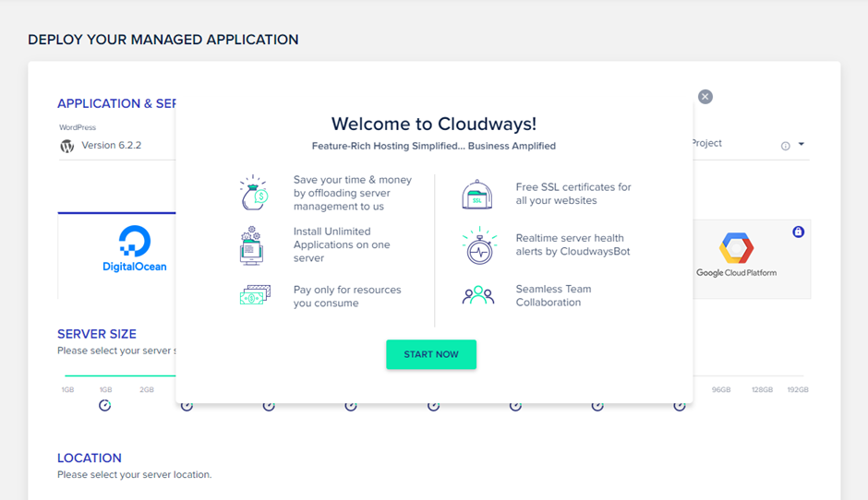Select the 2GB server size mark
The width and height of the screenshot is (868, 500).
click(147, 390)
